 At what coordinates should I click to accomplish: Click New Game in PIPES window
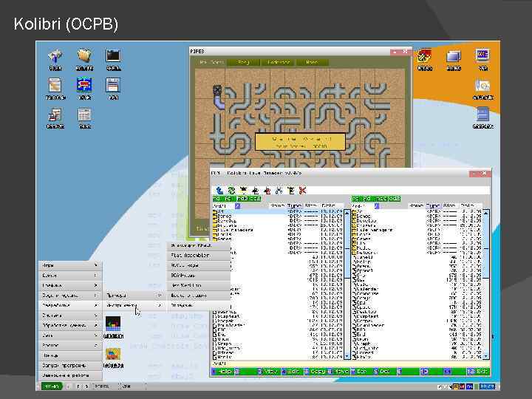pyautogui.click(x=211, y=62)
